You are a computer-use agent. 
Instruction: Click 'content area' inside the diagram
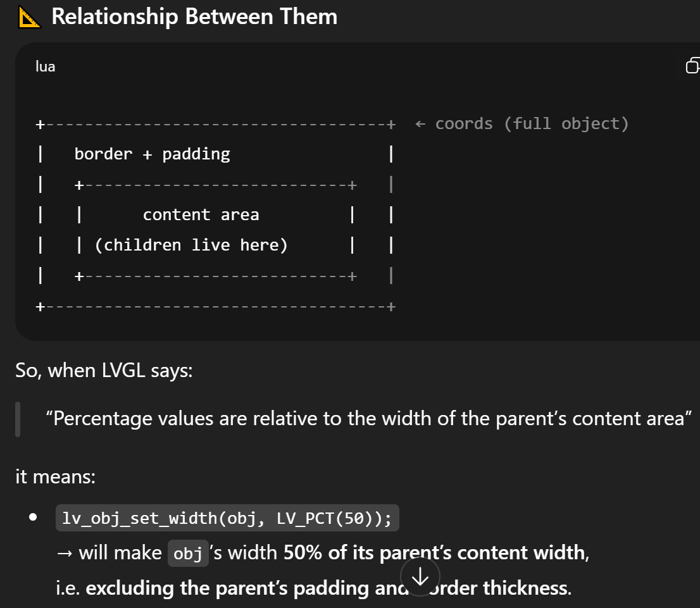coord(201,215)
